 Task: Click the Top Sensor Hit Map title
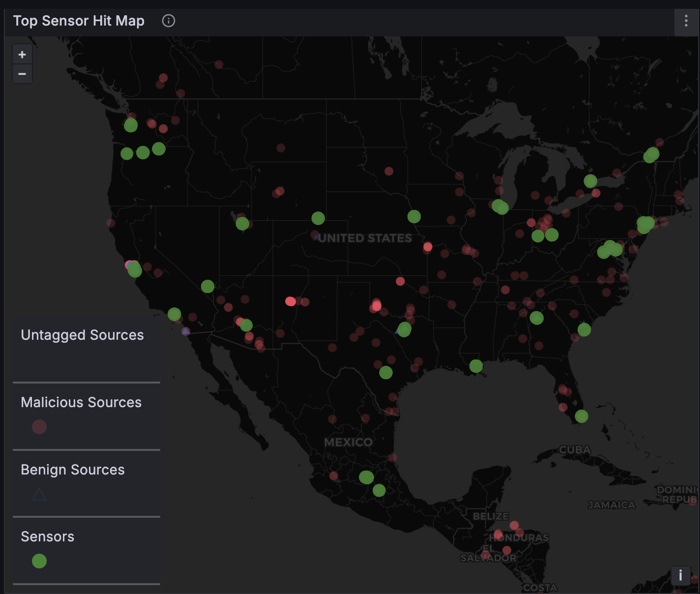(x=79, y=21)
